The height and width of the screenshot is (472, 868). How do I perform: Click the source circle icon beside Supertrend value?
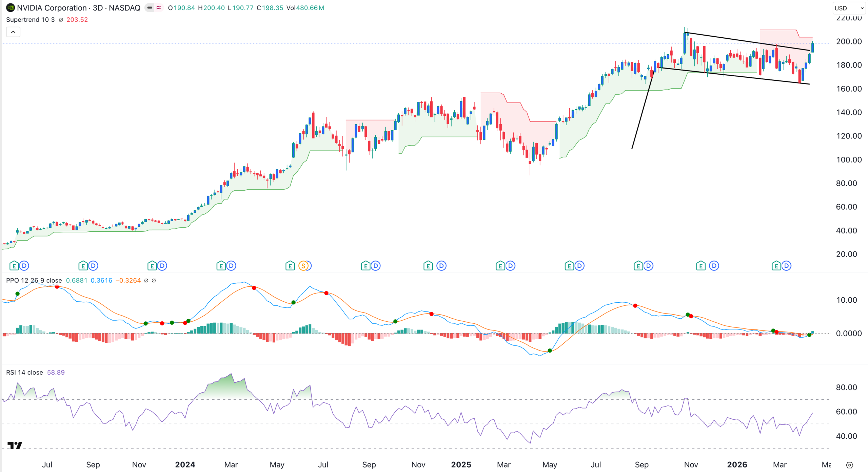[60, 19]
